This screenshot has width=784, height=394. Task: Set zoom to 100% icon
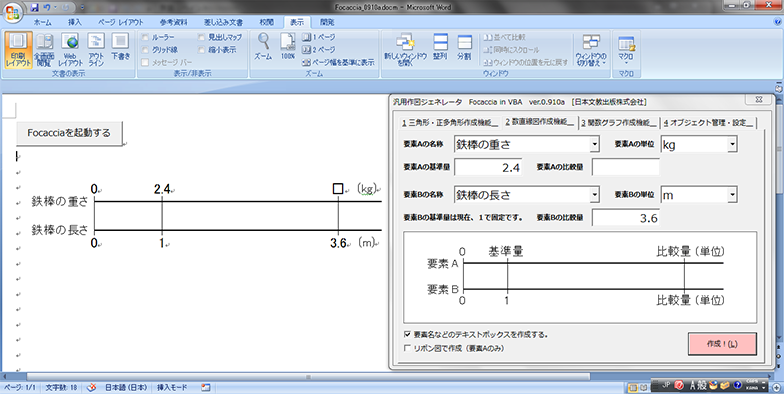tap(288, 47)
